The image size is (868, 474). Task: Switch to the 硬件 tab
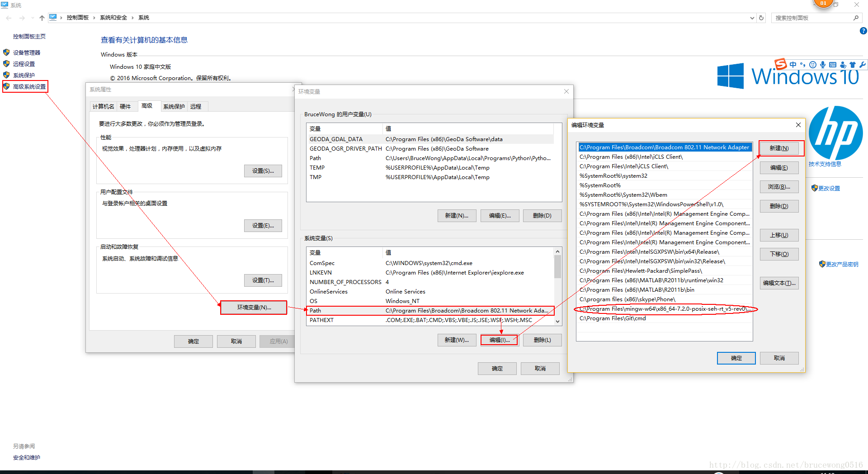tap(125, 106)
